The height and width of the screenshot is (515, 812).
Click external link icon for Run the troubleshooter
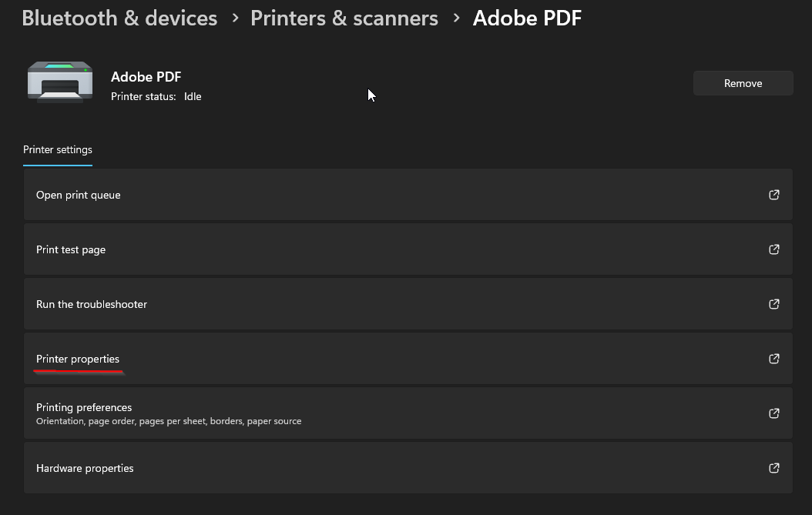point(773,304)
